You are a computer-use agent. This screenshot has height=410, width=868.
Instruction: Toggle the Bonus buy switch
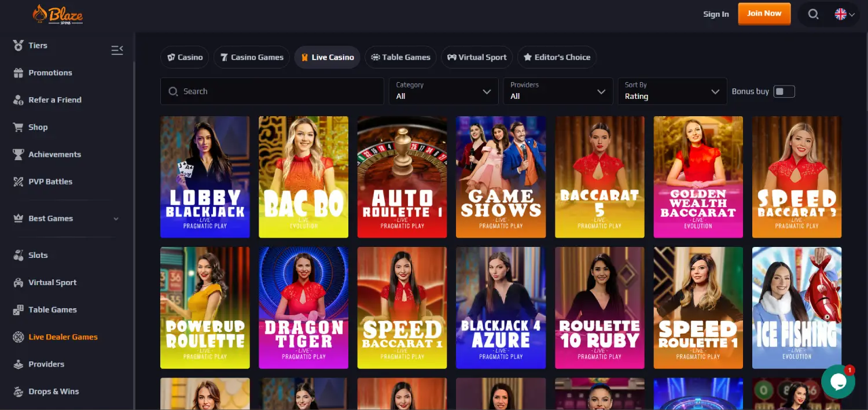(784, 91)
